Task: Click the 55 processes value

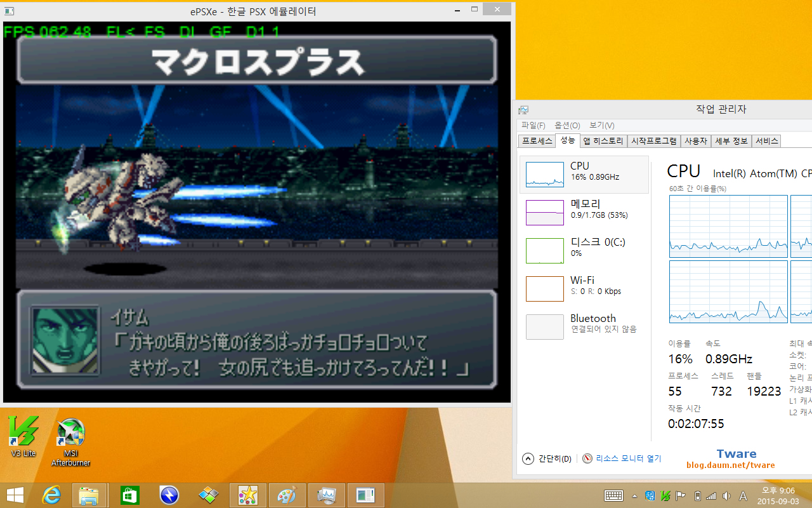Action: click(675, 391)
